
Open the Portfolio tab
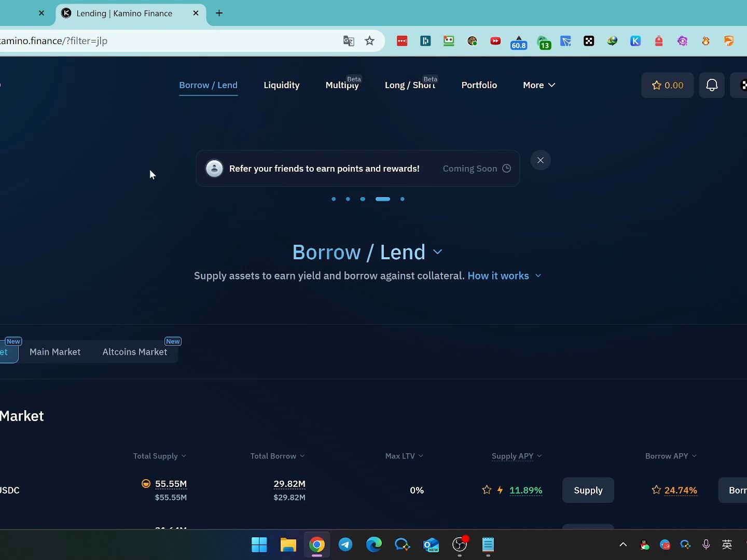point(479,85)
